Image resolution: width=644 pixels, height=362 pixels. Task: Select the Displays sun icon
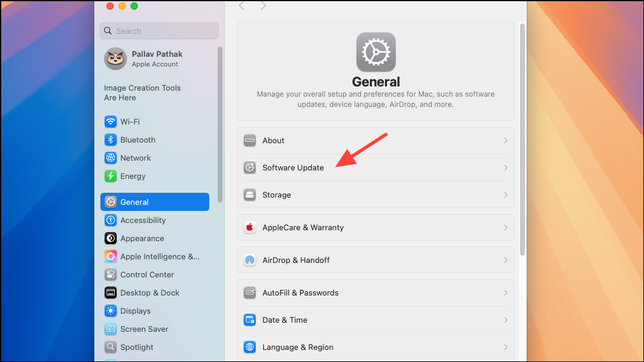(111, 311)
